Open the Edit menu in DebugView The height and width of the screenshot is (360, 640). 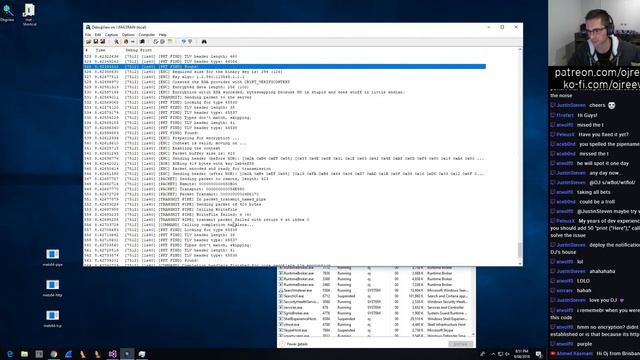98,35
